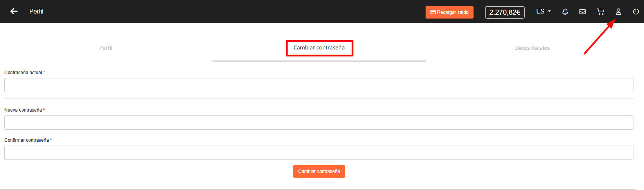Click the card icon on Recargar saldo

(x=433, y=12)
